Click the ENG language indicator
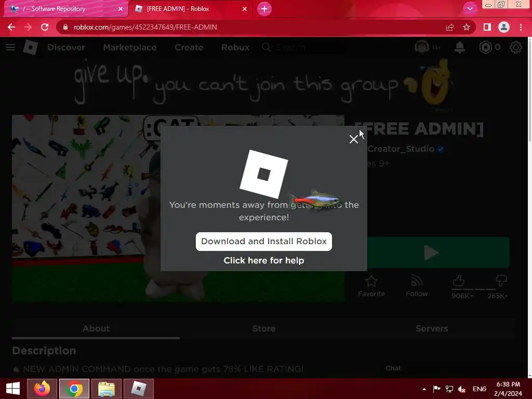The height and width of the screenshot is (399, 532). pyautogui.click(x=480, y=389)
